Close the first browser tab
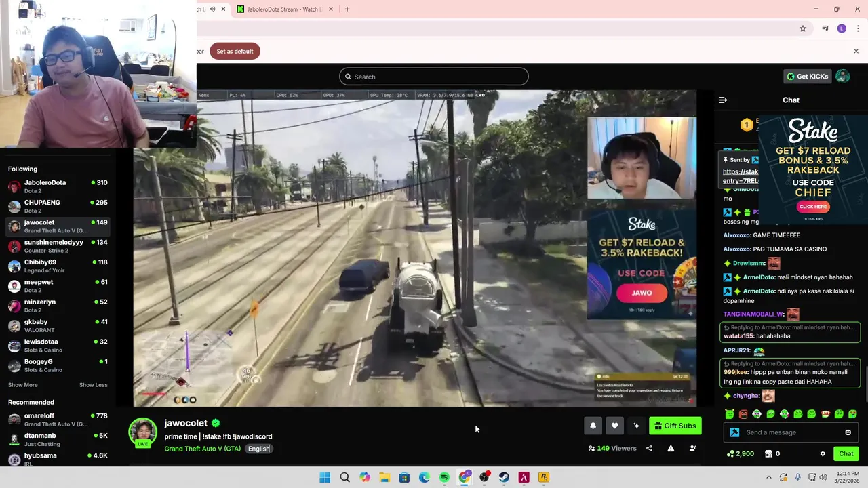Screen dimensions: 868x488 click(223, 9)
